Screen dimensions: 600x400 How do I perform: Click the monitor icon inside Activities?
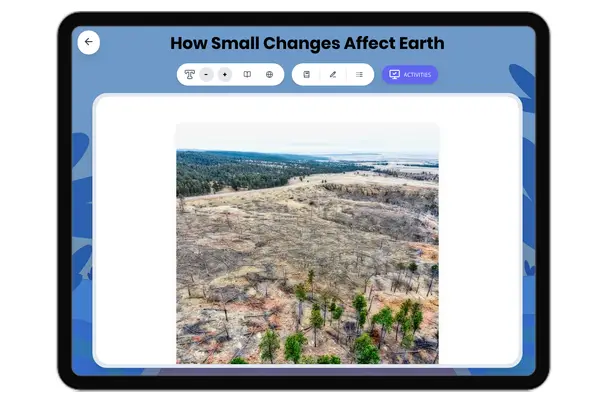point(394,75)
